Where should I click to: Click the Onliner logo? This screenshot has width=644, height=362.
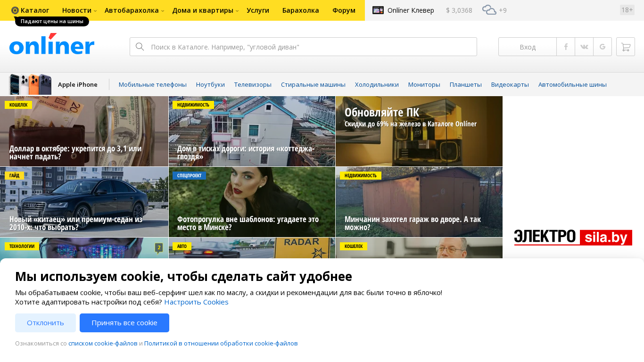[x=52, y=44]
